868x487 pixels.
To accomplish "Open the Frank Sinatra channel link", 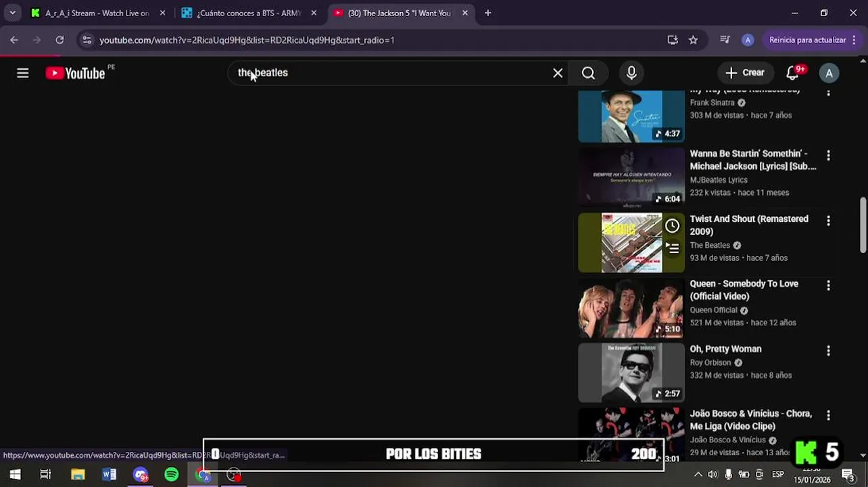I will [x=712, y=103].
